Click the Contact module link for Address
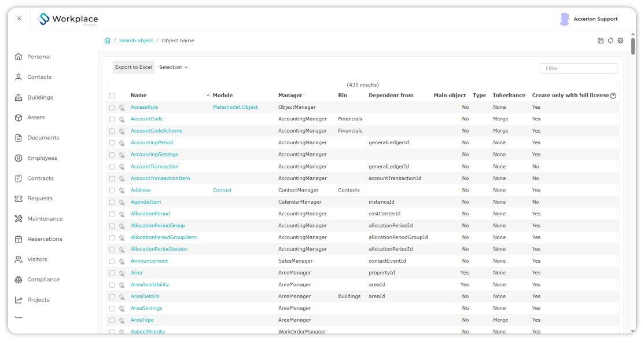Image resolution: width=644 pixels, height=341 pixels. 222,190
